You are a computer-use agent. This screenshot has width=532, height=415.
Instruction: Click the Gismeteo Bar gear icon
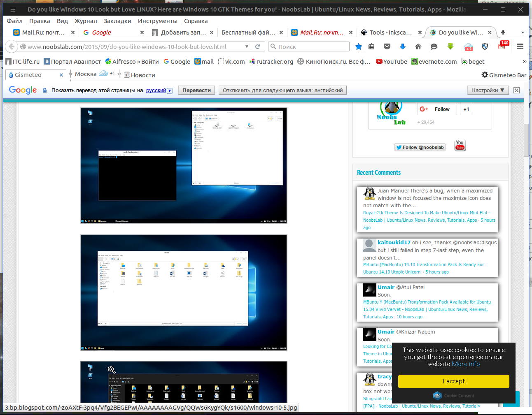pyautogui.click(x=485, y=74)
